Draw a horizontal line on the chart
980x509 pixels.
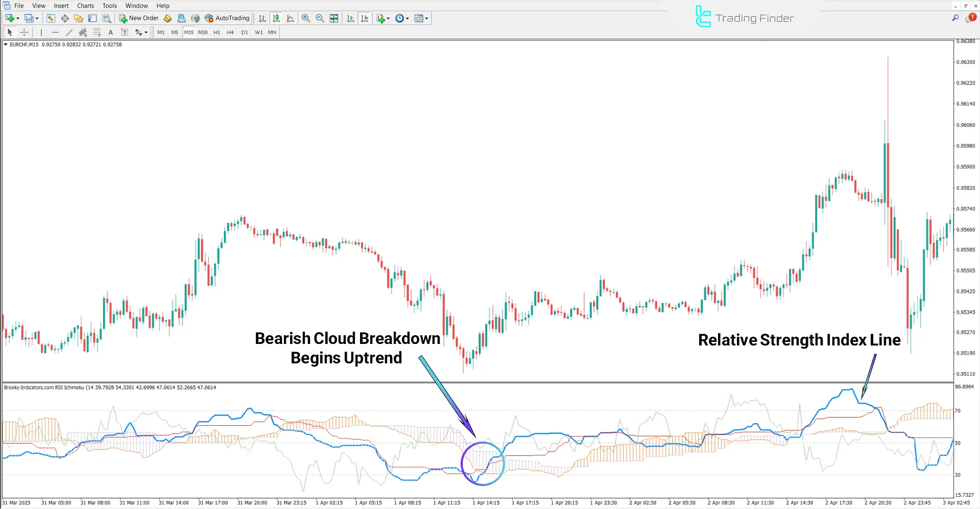coord(56,32)
